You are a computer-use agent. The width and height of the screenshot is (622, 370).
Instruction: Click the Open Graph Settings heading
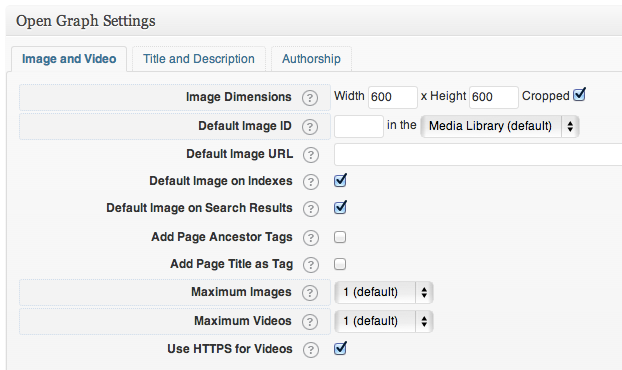tap(86, 21)
